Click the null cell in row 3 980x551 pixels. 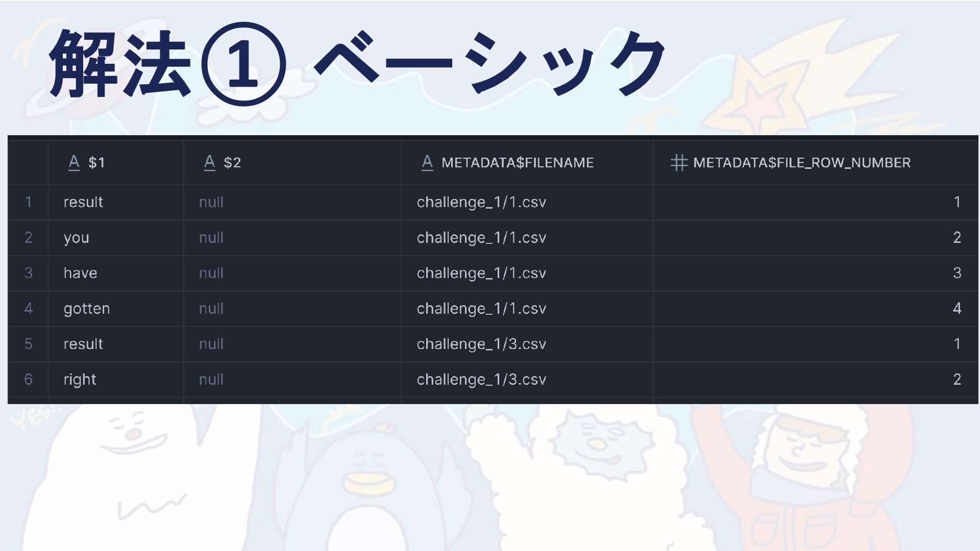pos(292,273)
